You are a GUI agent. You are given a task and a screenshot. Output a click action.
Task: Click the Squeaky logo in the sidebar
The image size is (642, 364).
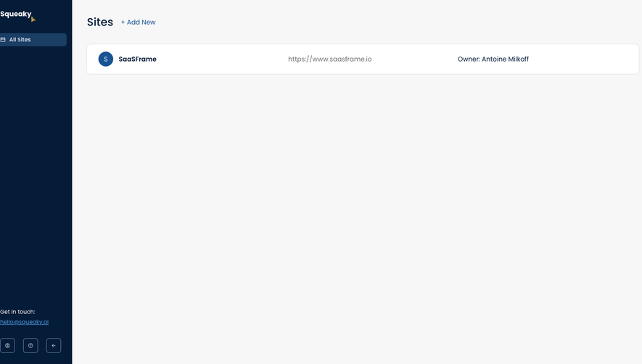point(17,15)
